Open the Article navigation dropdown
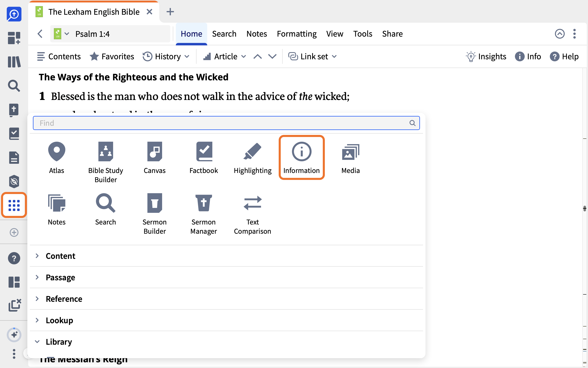The width and height of the screenshot is (588, 368). (225, 56)
